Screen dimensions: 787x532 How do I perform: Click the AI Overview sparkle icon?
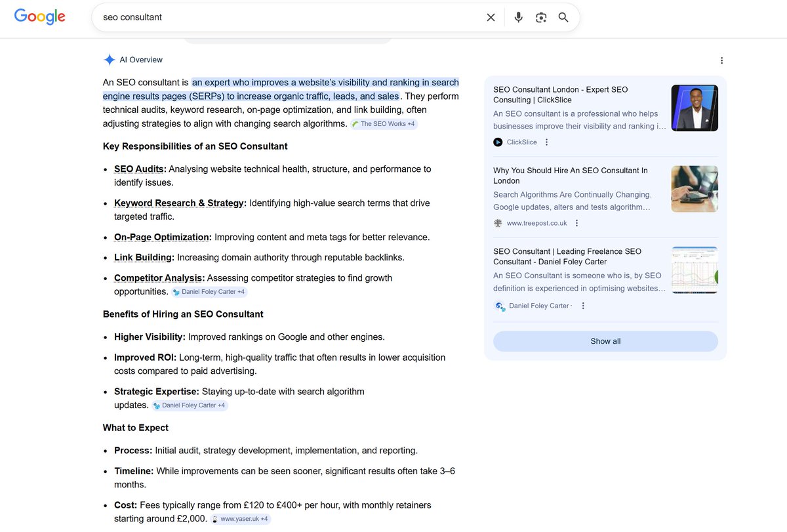pos(110,60)
